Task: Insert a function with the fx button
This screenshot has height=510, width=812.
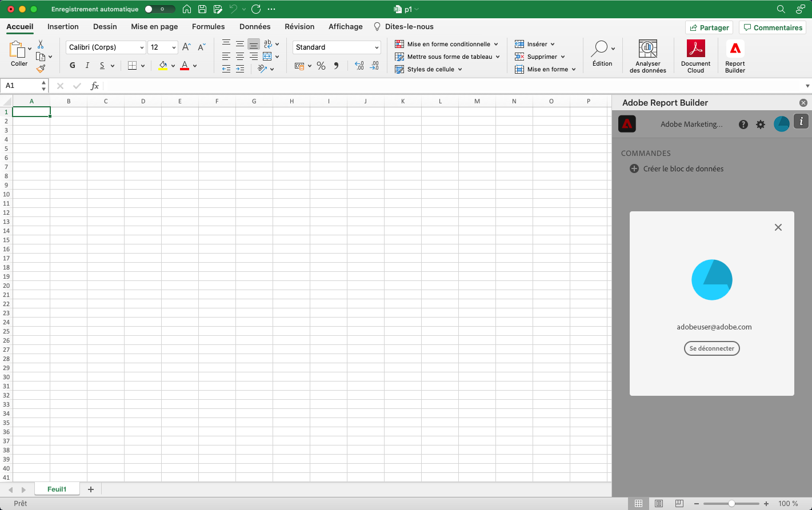Action: point(95,86)
